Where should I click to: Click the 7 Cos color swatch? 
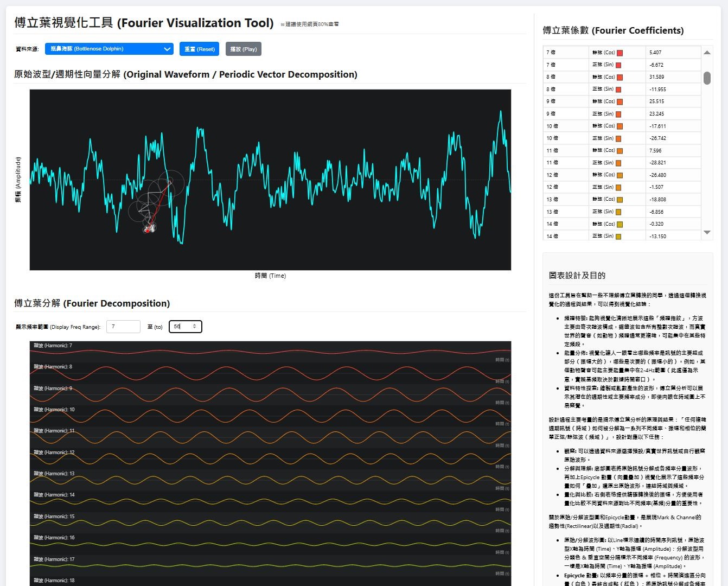click(620, 53)
